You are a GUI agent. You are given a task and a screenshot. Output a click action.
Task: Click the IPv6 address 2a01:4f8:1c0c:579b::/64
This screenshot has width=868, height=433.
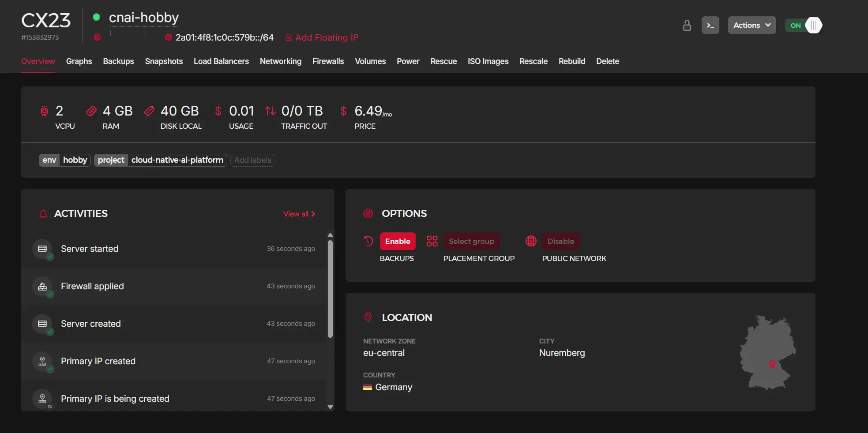[x=225, y=37]
